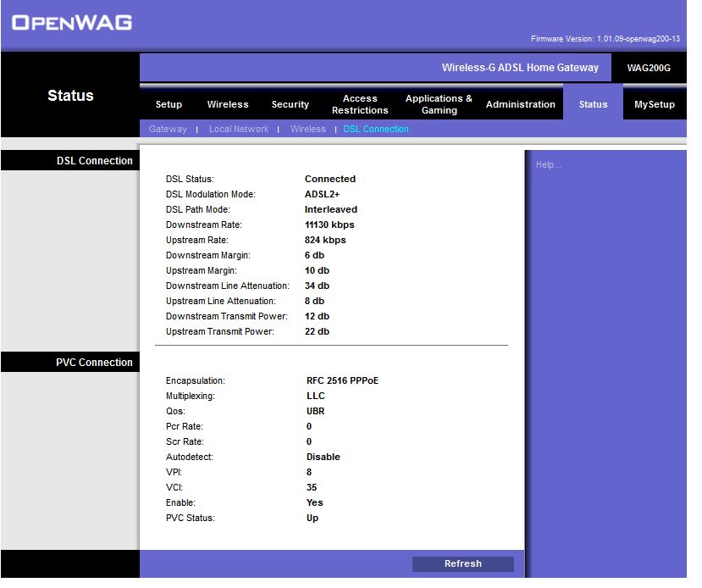Open the Wireless main tab
The image size is (702, 588).
coord(228,104)
